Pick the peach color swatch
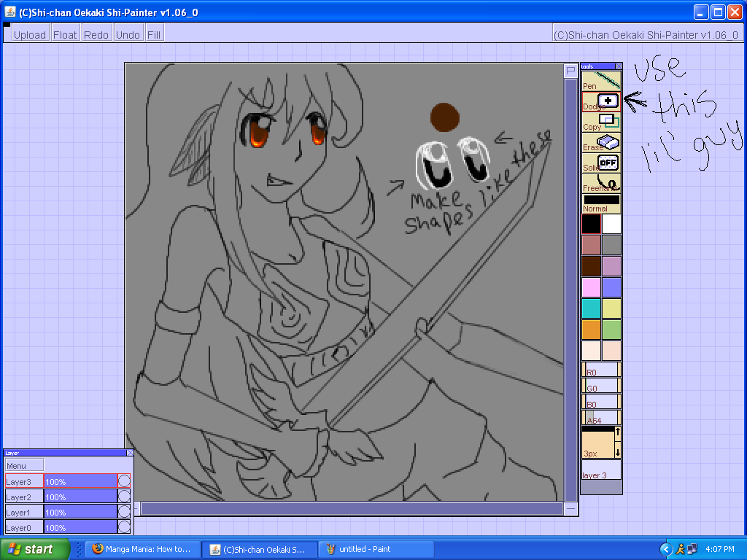Image resolution: width=747 pixels, height=560 pixels. point(612,351)
